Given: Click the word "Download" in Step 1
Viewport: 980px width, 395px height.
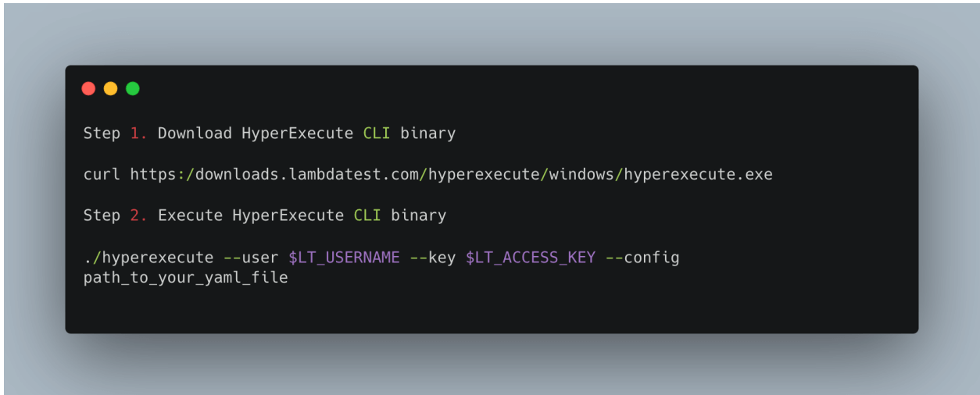Looking at the screenshot, I should pos(195,133).
